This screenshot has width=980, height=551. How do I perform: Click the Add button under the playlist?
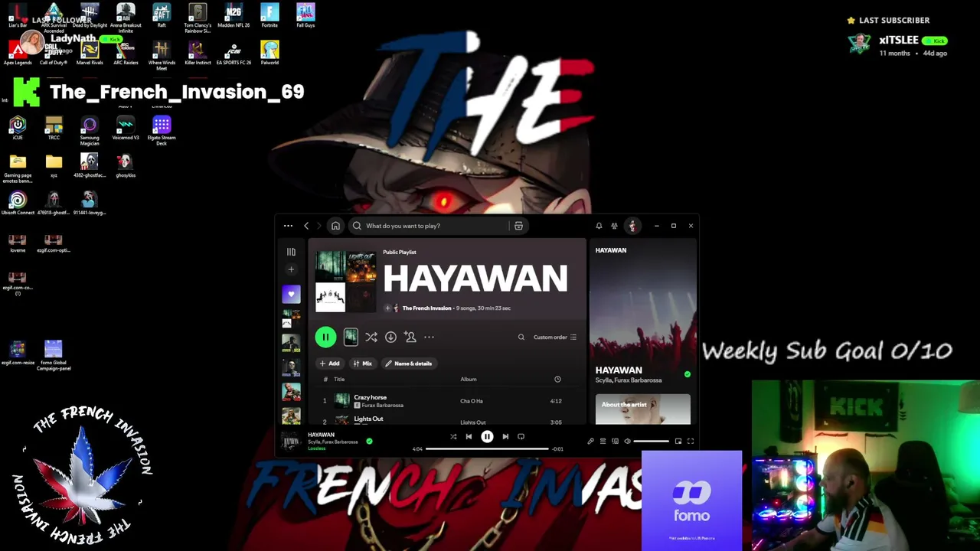pos(329,364)
